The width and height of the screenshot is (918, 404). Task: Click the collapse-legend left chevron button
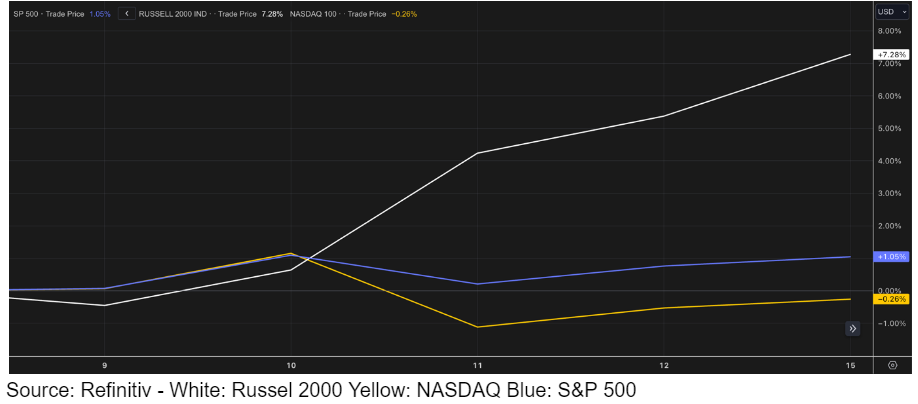(126, 14)
